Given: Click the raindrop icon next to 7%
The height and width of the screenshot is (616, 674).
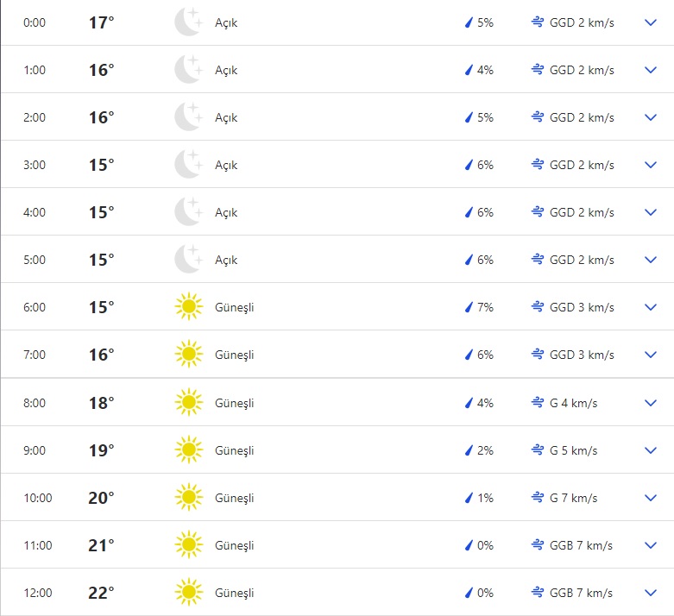Looking at the screenshot, I should [469, 307].
